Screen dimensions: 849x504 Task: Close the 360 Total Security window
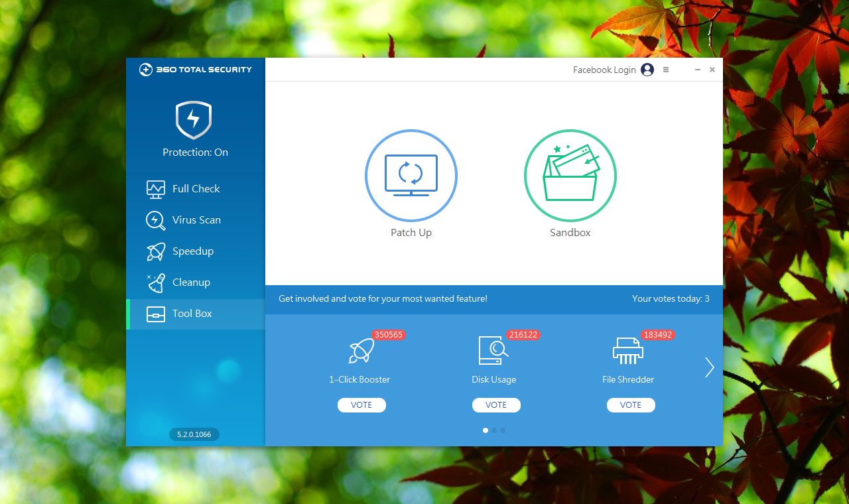point(712,70)
